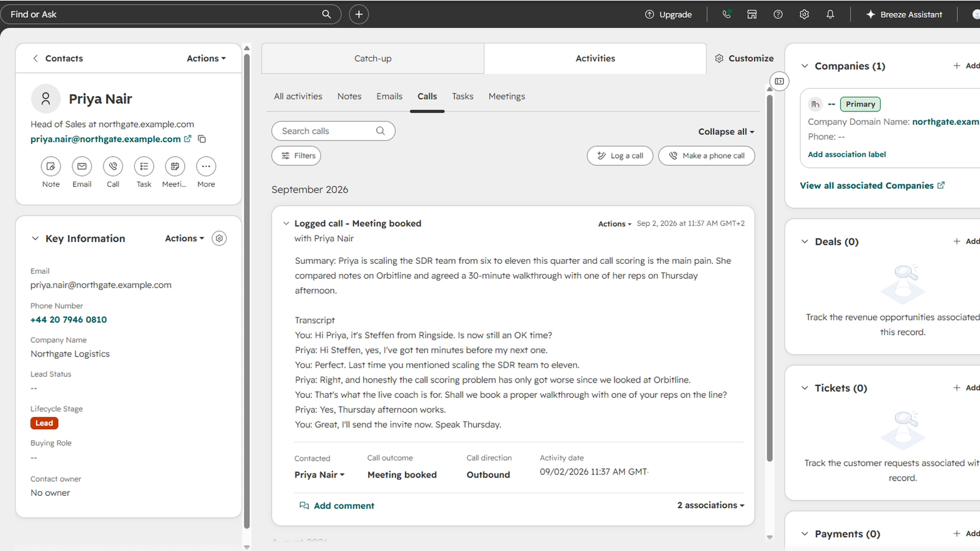Open the More actions ellipsis icon
The image size is (980, 551).
point(206,166)
